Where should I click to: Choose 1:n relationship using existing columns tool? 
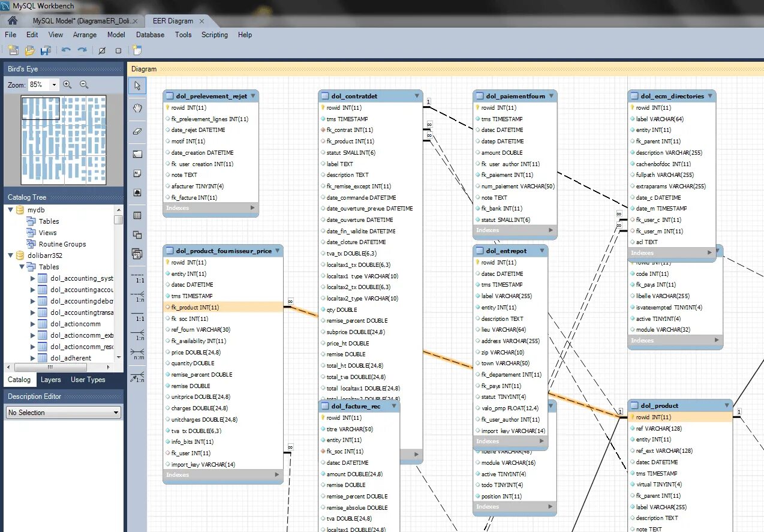[x=138, y=377]
